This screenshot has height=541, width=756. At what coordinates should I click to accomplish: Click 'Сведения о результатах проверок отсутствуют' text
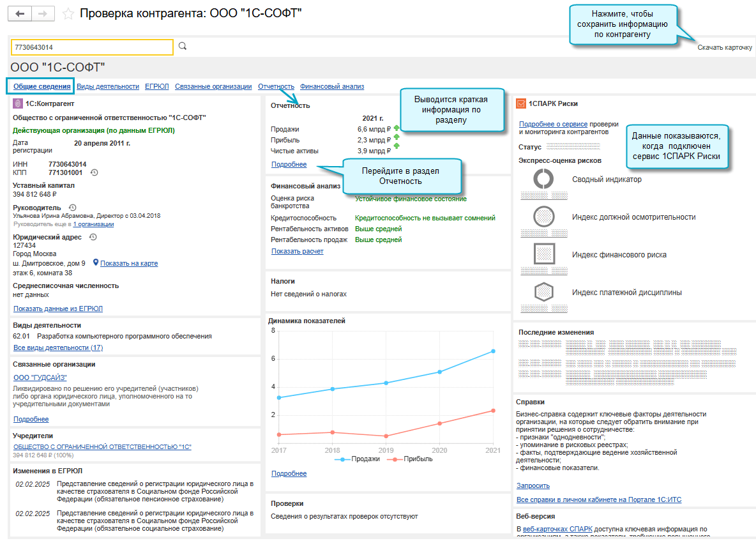click(344, 516)
